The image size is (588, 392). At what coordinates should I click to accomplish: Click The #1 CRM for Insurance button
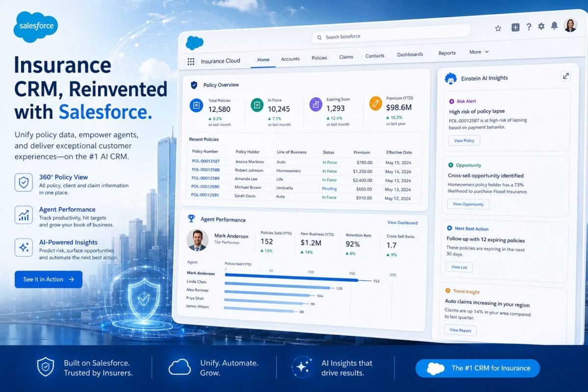click(478, 368)
